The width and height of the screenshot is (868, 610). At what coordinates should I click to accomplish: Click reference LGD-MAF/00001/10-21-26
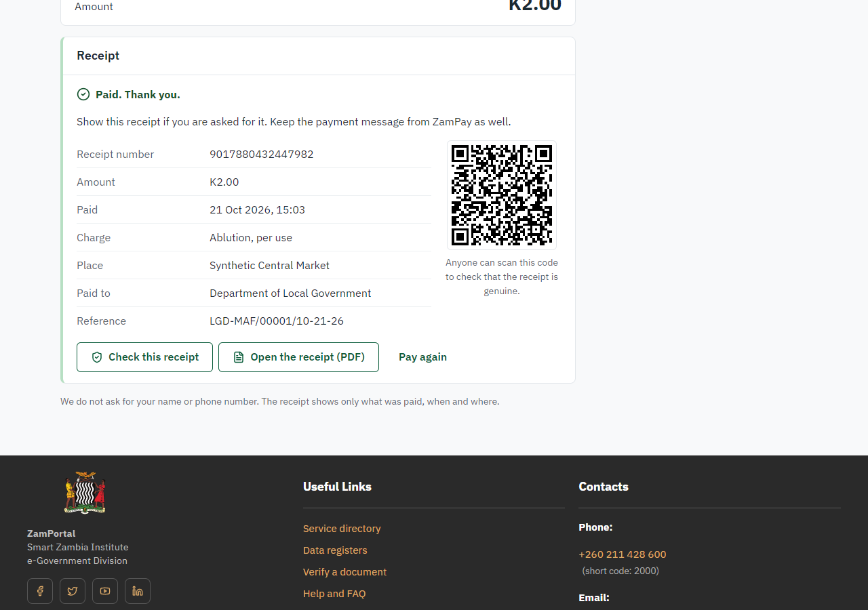click(277, 321)
